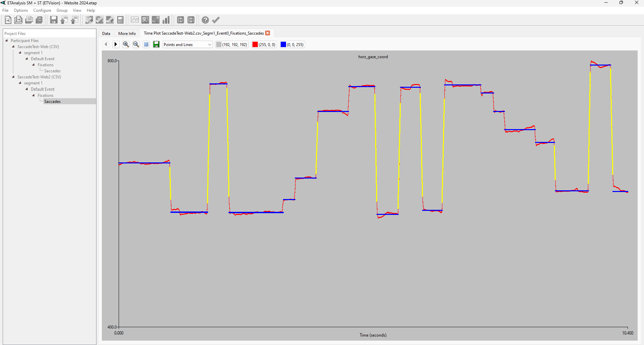Collapse the Participant Files tree node
The width and height of the screenshot is (644, 345).
tap(6, 40)
